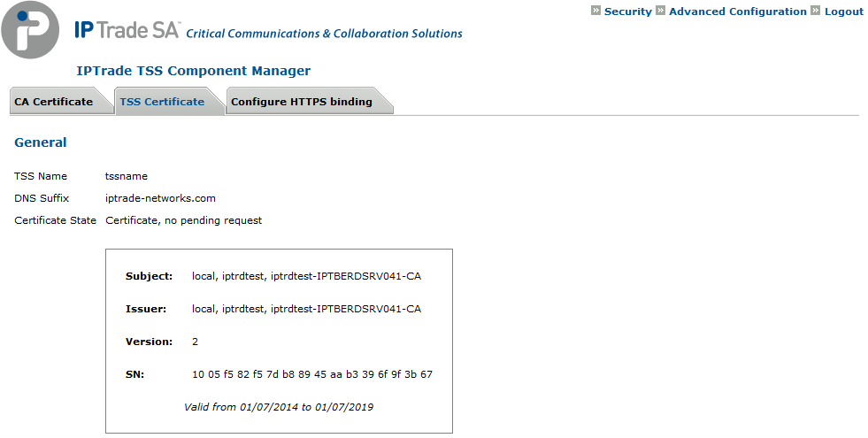The width and height of the screenshot is (868, 438).
Task: Click the IP Trade SA wordmark
Action: tap(127, 29)
